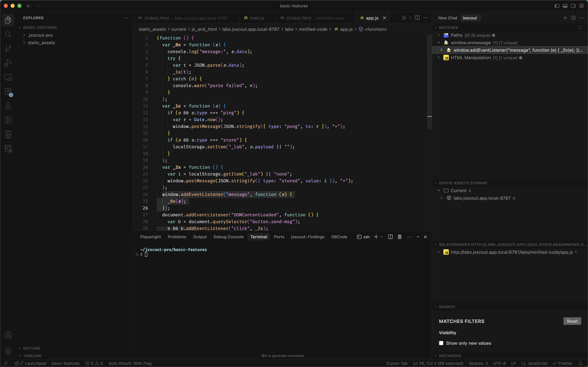This screenshot has width=588, height=367.
Task: Open the Run and Debug view
Action: click(x=8, y=63)
